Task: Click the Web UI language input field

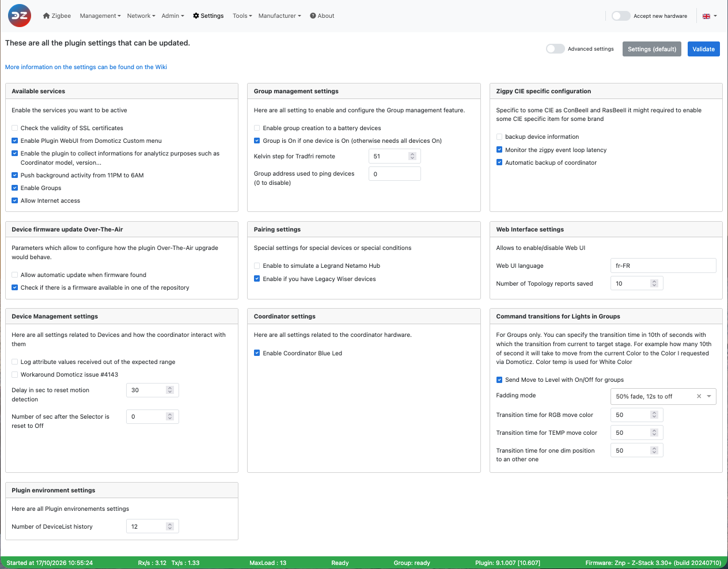Action: (663, 265)
